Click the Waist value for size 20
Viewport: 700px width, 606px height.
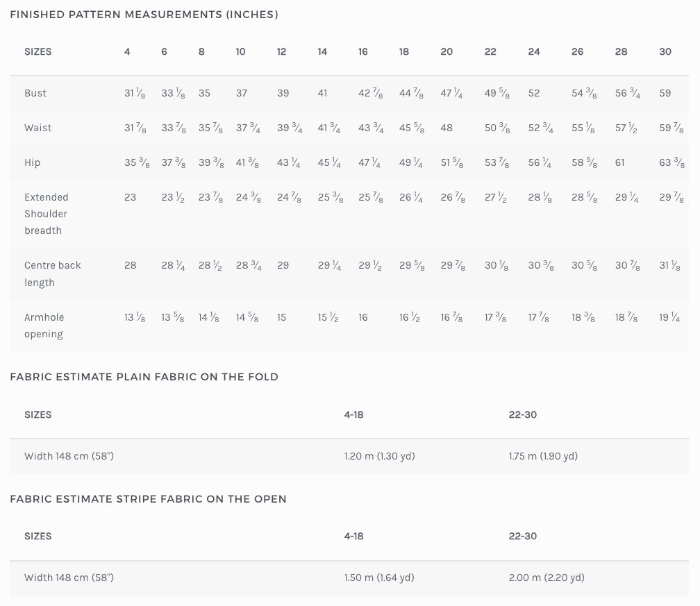click(447, 128)
